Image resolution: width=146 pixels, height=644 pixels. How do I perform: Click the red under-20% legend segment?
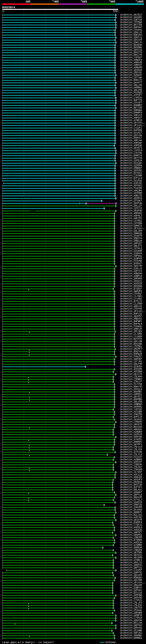coord(16,4)
